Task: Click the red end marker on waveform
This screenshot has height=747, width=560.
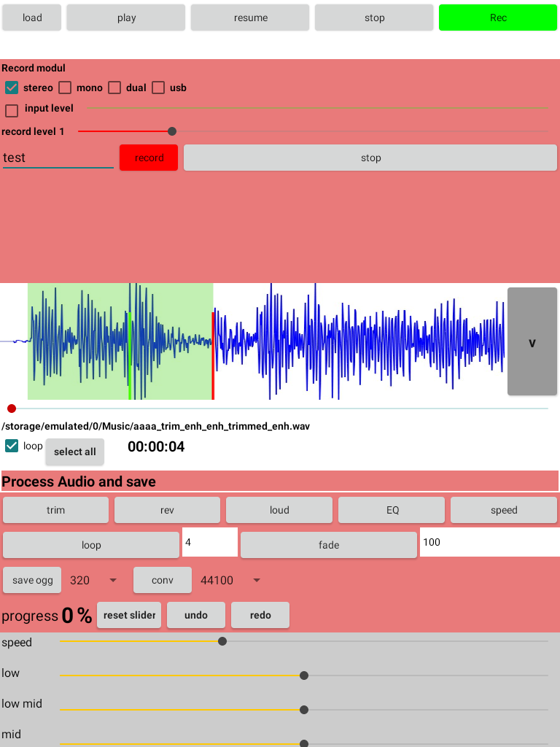Action: pyautogui.click(x=213, y=355)
